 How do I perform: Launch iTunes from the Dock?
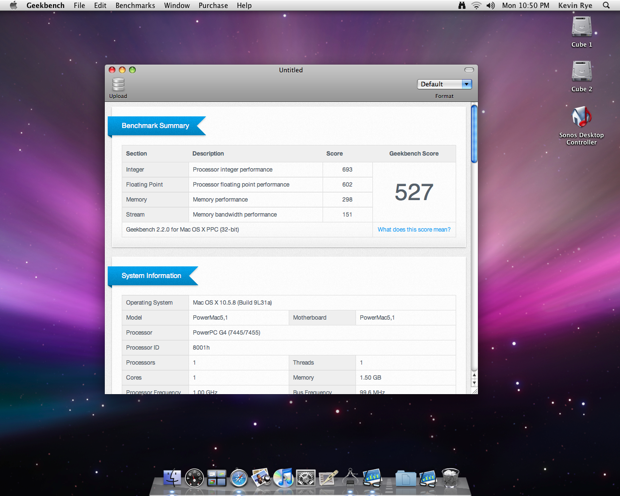pyautogui.click(x=283, y=477)
